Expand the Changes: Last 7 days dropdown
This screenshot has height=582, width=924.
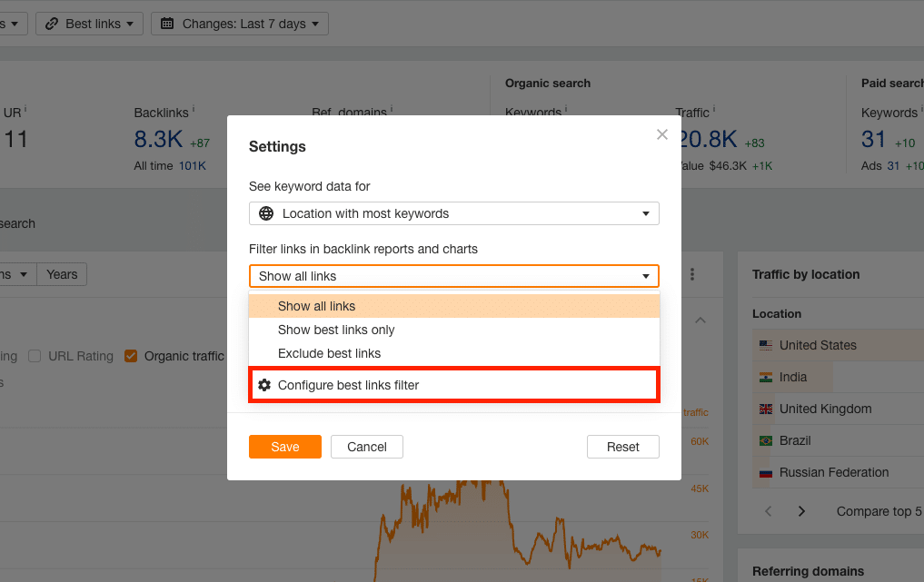coord(240,24)
